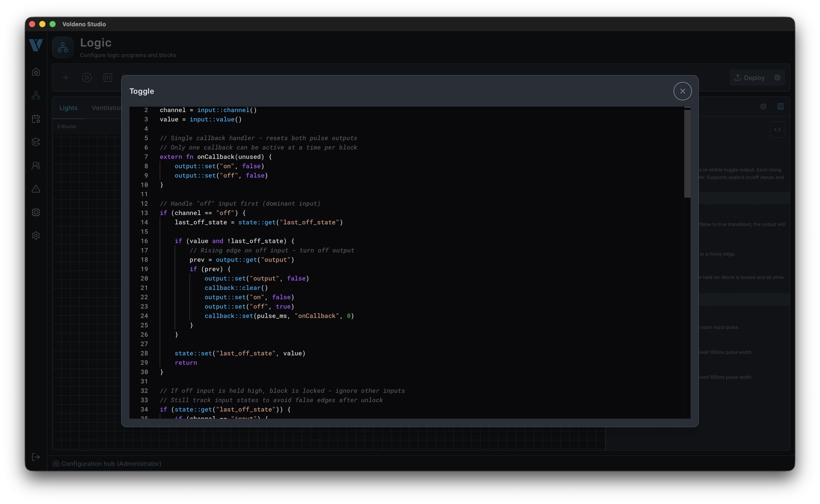Viewport: 820px width, 504px height.
Task: Click line 24 'callback::set(pulse_ms, ...)'
Action: [279, 316]
